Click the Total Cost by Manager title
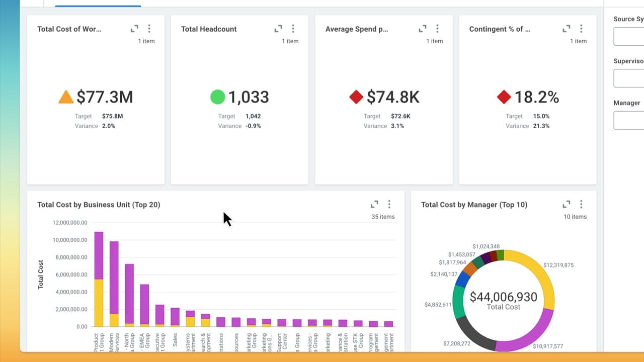Screen dimensions: 644x362 [474, 205]
